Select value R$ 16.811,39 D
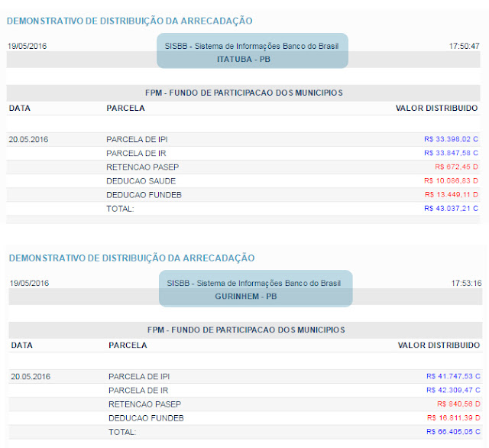Viewport: 489px width, 448px height. 453,417
